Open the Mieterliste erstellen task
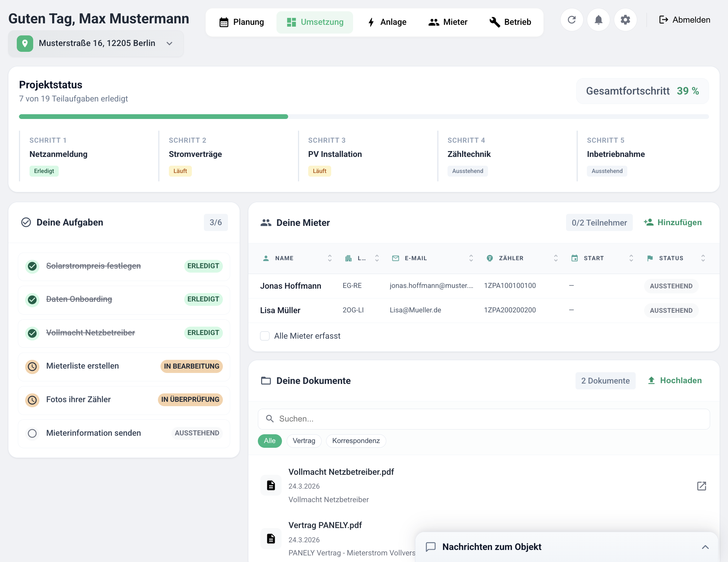This screenshot has width=728, height=562. pyautogui.click(x=124, y=366)
